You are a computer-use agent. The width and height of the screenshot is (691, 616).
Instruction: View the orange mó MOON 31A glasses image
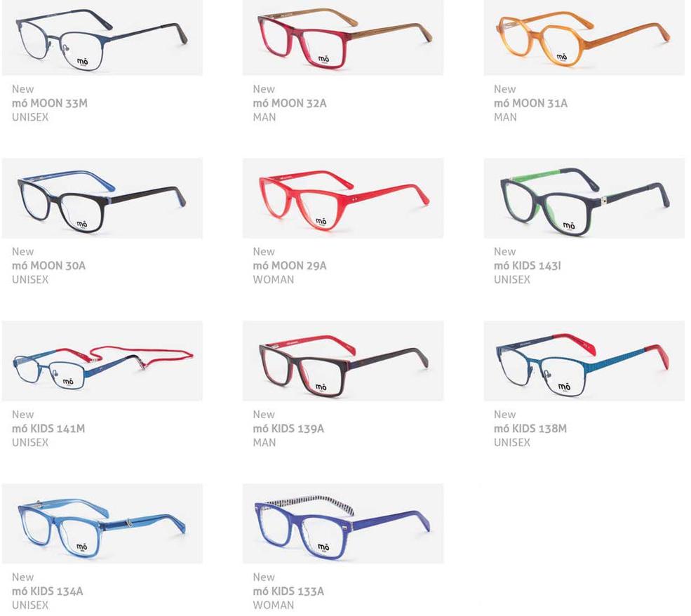(584, 37)
